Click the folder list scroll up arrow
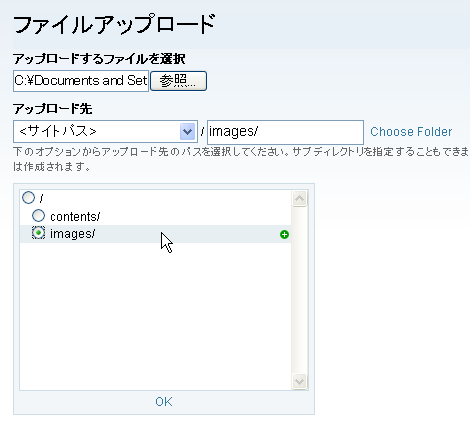This screenshot has width=470, height=430. (299, 199)
